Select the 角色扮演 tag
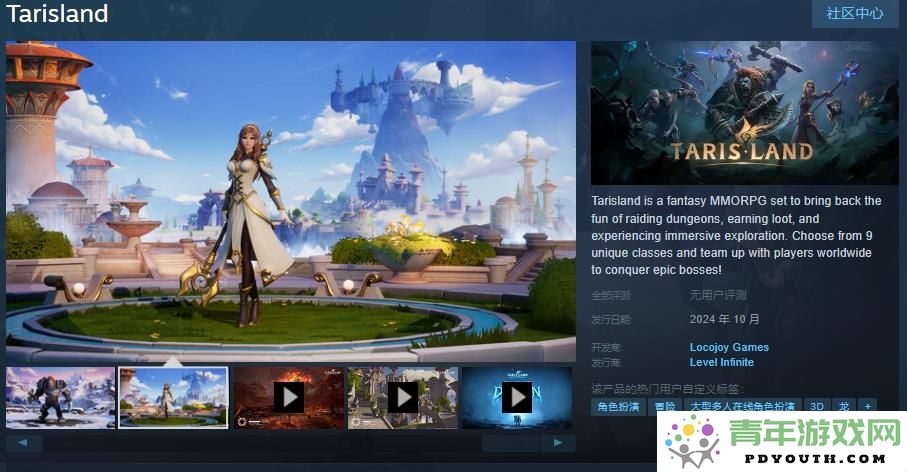 (x=618, y=406)
